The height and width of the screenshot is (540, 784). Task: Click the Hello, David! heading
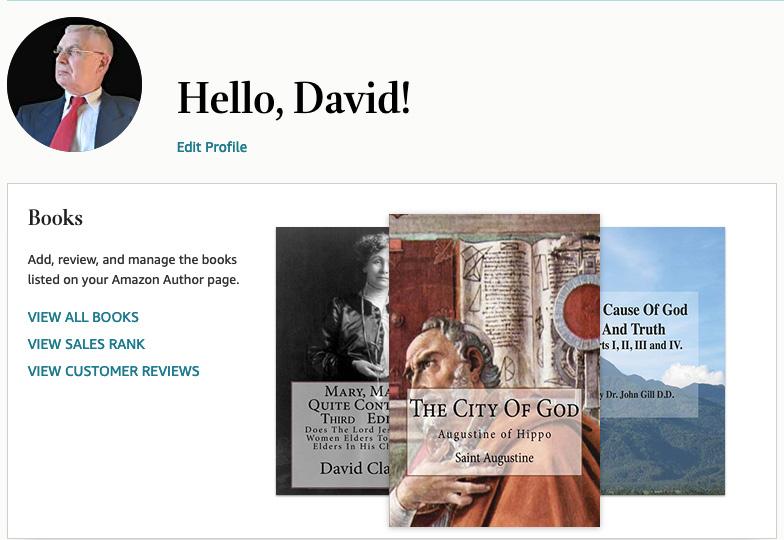point(294,98)
